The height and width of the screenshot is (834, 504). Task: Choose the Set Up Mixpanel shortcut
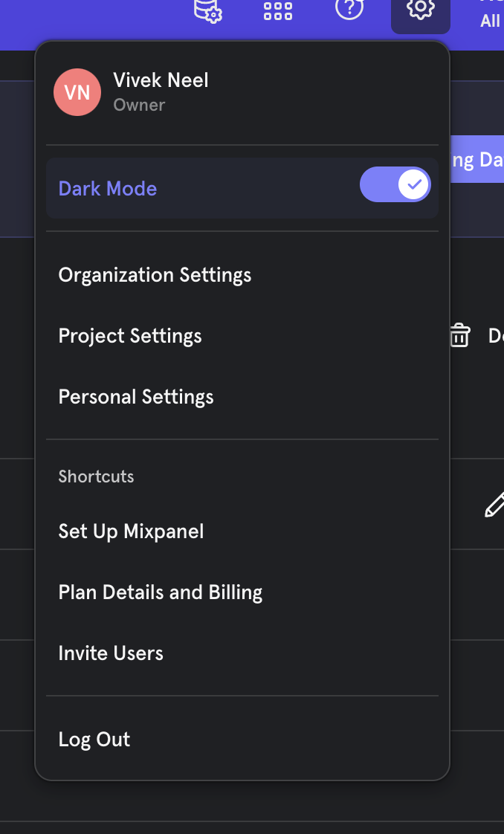coord(131,531)
